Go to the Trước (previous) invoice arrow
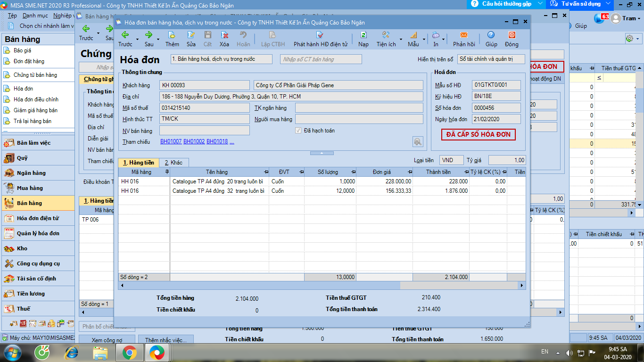Viewport: 644px width, 362px height. [x=125, y=35]
